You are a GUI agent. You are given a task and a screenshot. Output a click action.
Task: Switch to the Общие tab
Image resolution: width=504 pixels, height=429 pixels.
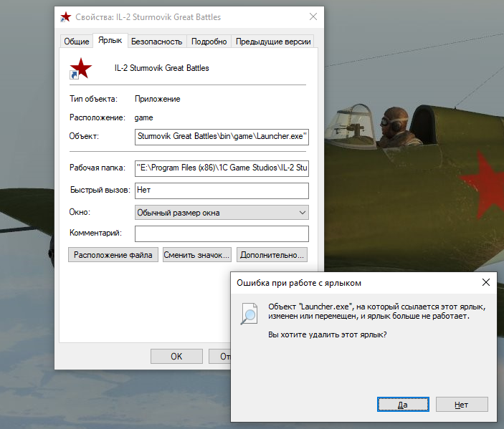click(77, 42)
